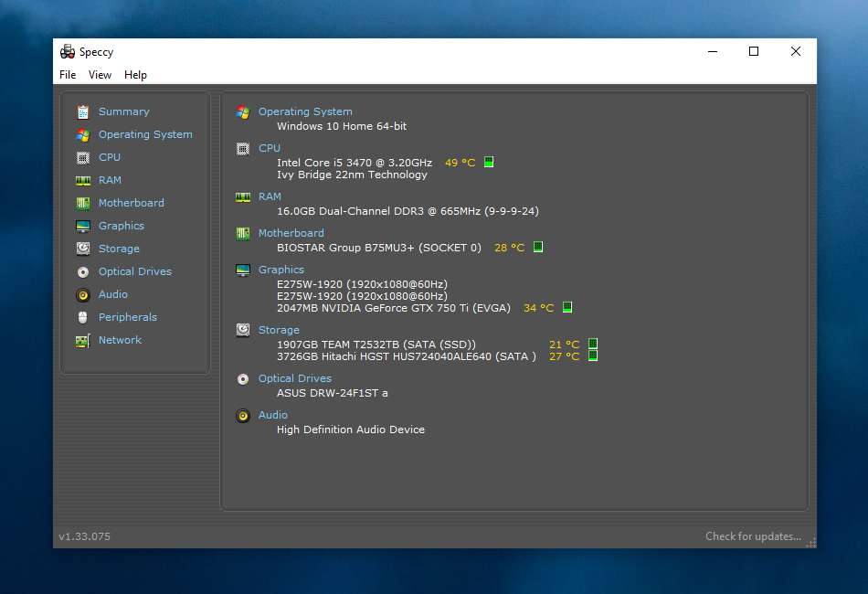
Task: Click the Graphics monitor icon in sidebar
Action: pos(83,226)
